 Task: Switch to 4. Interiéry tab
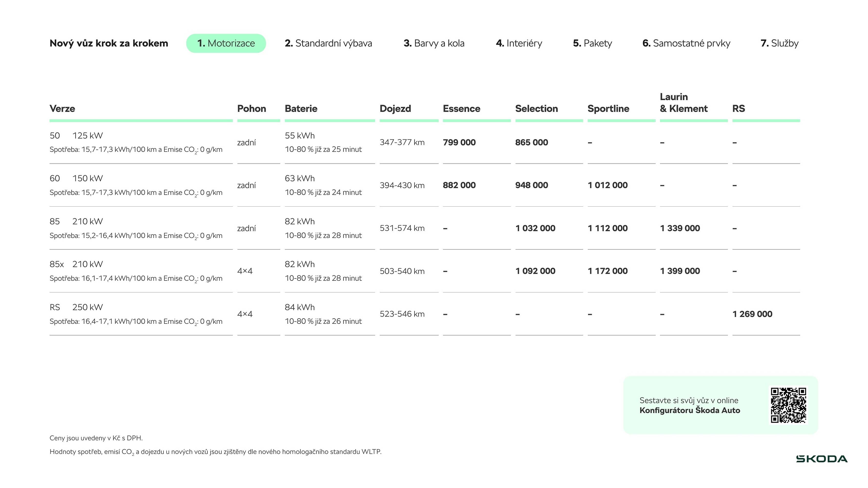pyautogui.click(x=519, y=43)
